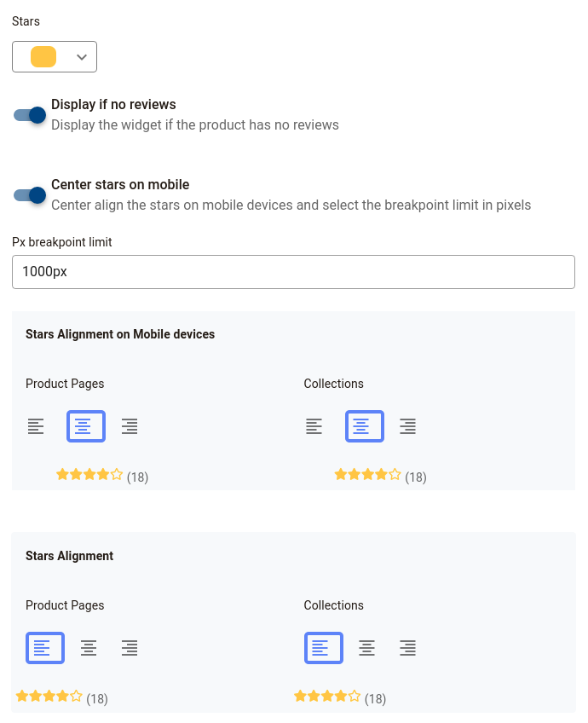Screen dimensions: 588x723
Task: Click mobile Product Pages star rating preview
Action: pos(102,476)
